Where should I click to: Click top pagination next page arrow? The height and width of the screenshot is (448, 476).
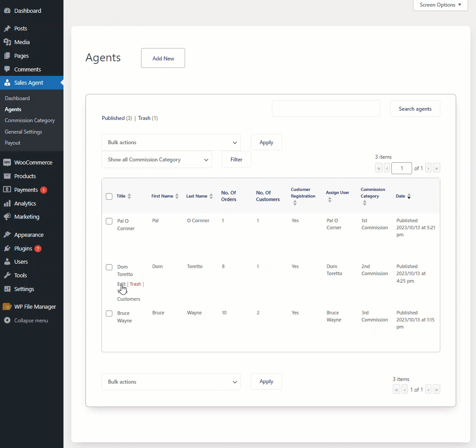point(428,168)
